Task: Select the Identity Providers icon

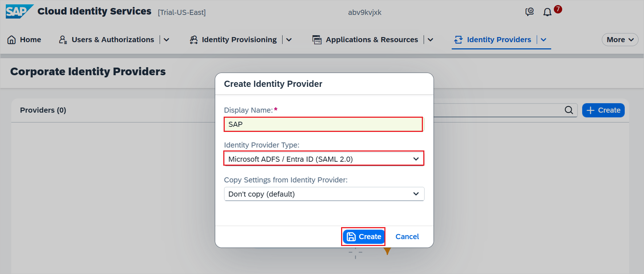Action: (458, 40)
